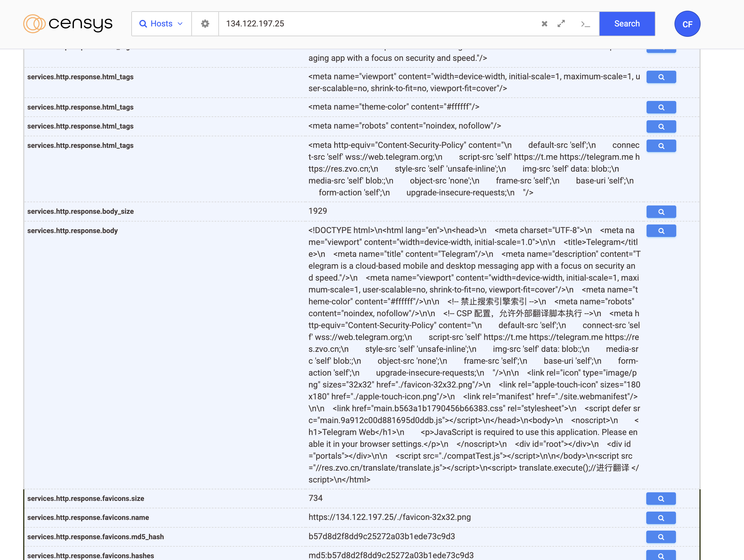Search by favicon name URL value
744x560 pixels.
pos(660,518)
